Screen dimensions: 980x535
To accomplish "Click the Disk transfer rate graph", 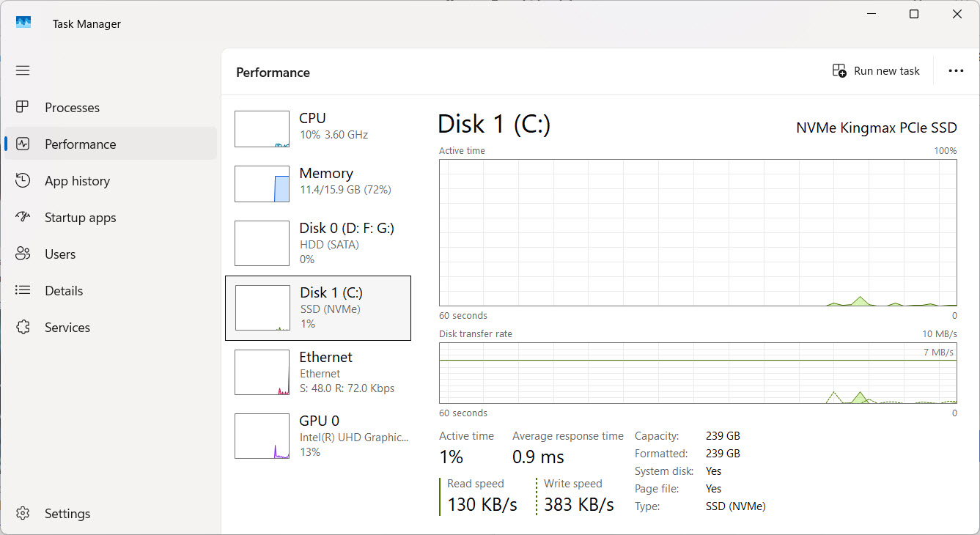I will (696, 374).
